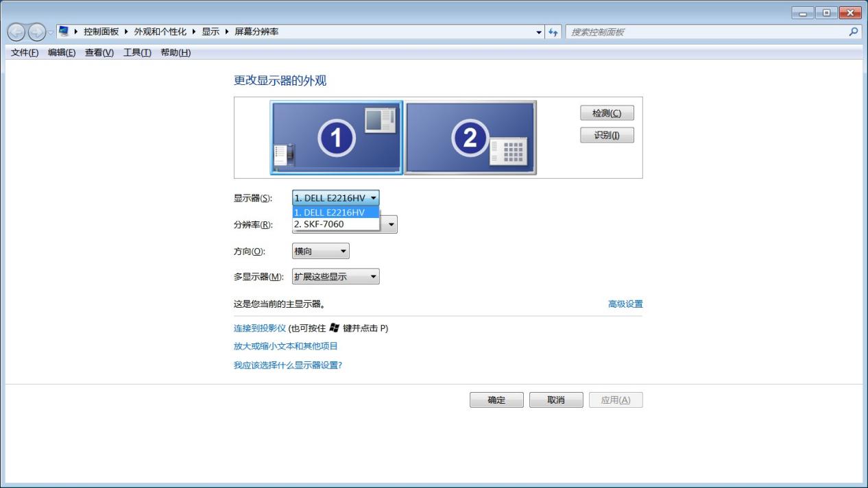Screen dimensions: 868x488
Task: Select monitor 2 thumbnail in display preview
Action: point(470,138)
